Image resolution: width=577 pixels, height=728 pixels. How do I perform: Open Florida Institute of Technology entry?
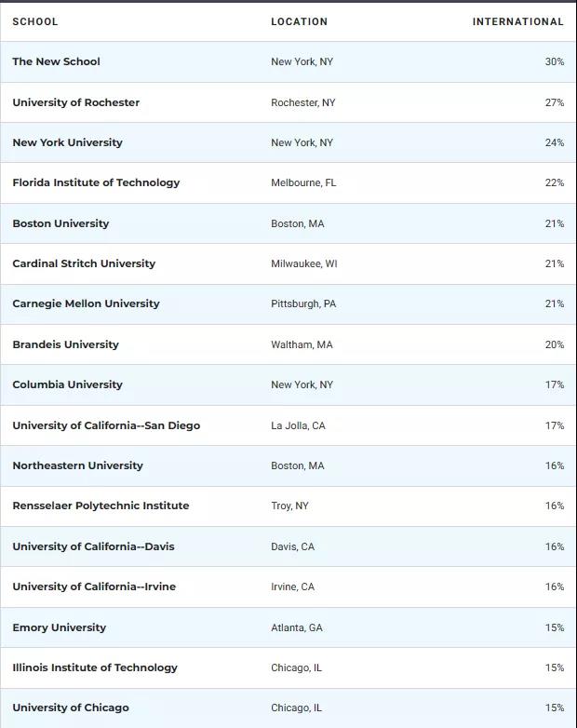96,182
